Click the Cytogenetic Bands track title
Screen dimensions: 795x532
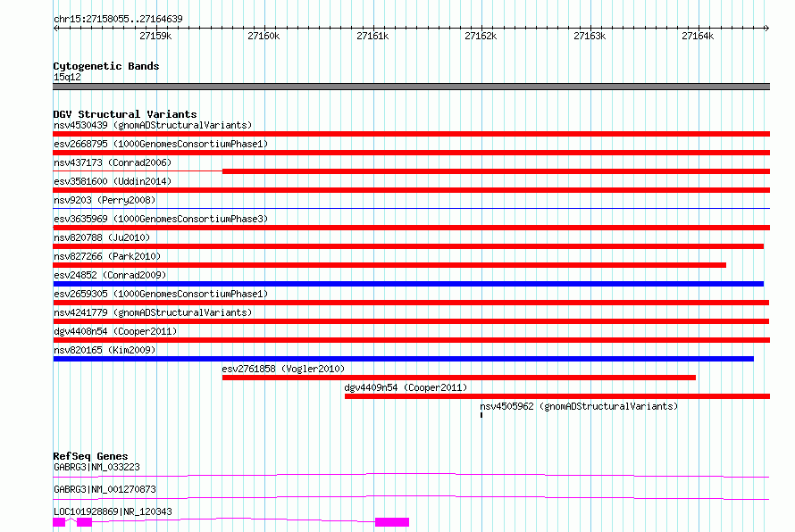(x=106, y=66)
